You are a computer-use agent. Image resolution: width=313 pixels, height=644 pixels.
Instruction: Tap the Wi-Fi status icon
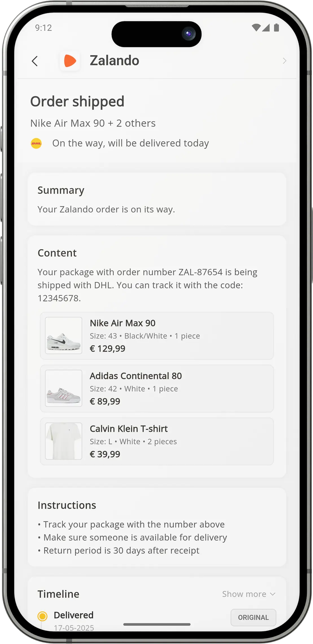[256, 27]
